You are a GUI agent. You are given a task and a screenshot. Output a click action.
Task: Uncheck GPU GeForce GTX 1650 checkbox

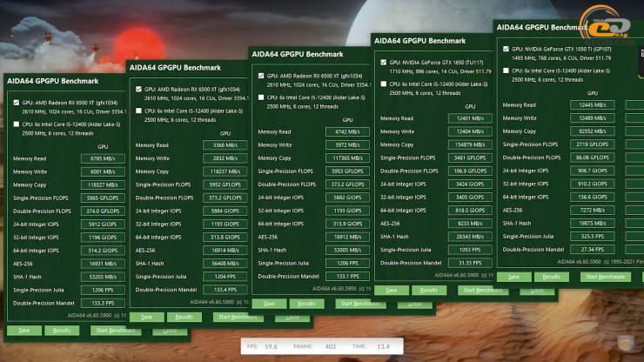tap(383, 63)
